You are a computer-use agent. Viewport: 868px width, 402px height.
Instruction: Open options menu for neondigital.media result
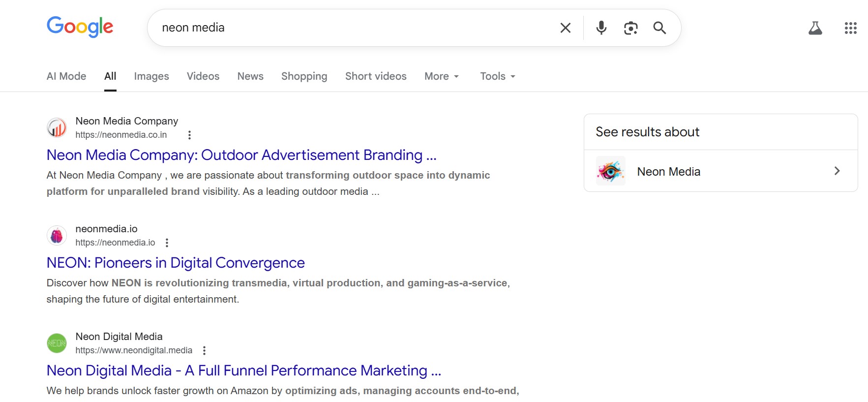(205, 350)
